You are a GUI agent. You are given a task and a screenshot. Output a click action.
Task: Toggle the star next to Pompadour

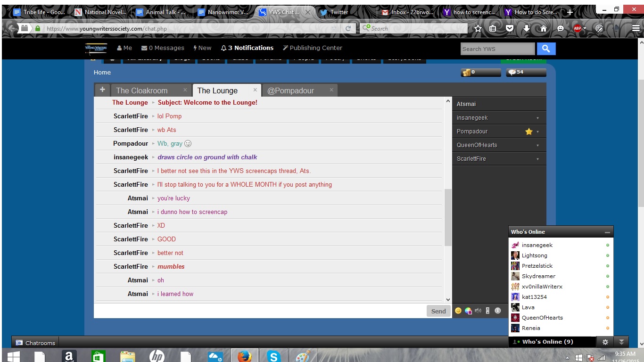(528, 132)
